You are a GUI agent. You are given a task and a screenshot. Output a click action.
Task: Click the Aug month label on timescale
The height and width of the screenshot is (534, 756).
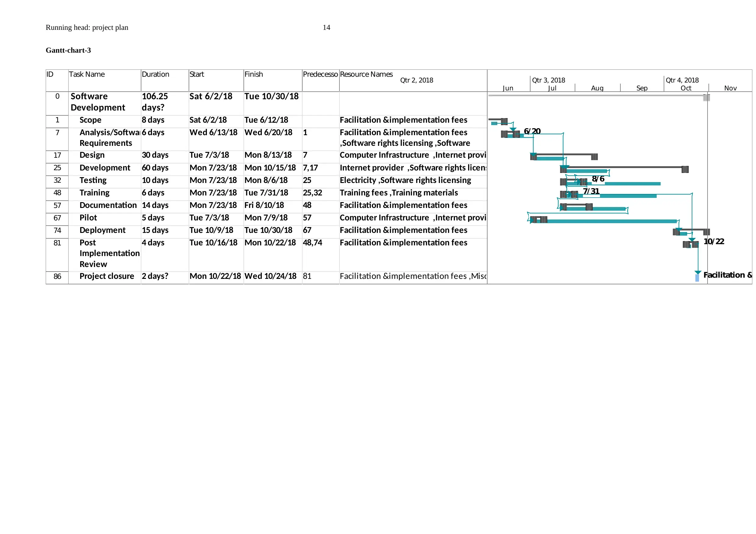tap(597, 88)
